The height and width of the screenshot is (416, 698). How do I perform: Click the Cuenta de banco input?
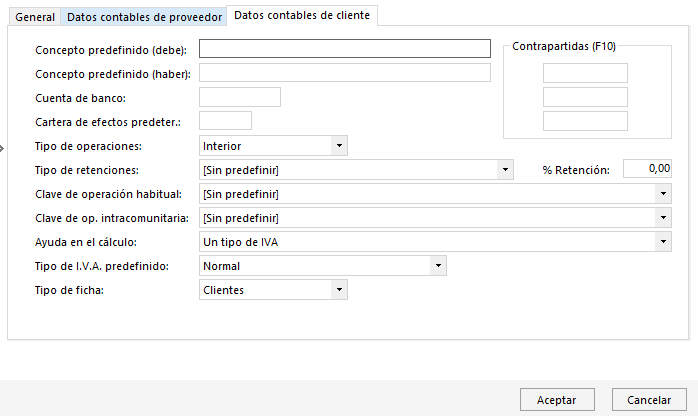(x=239, y=97)
